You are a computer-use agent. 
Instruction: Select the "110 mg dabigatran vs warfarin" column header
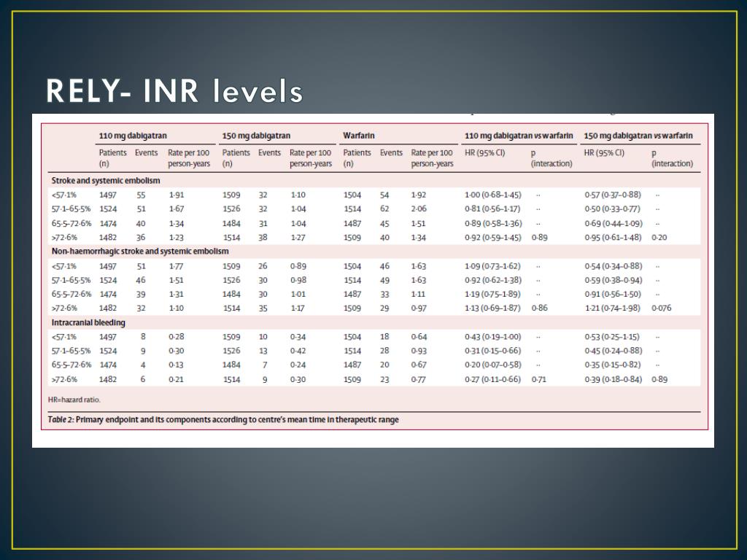519,136
